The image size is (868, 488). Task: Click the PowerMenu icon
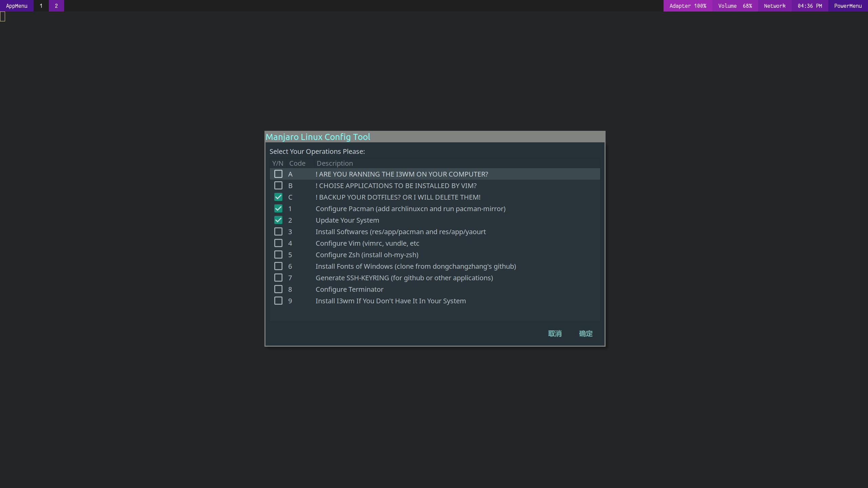848,5
